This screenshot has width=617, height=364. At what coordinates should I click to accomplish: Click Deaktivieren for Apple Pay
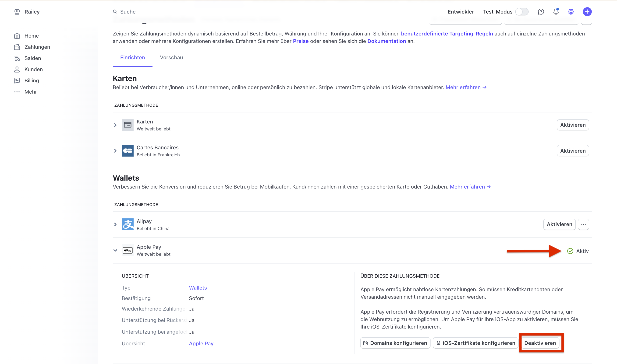540,343
